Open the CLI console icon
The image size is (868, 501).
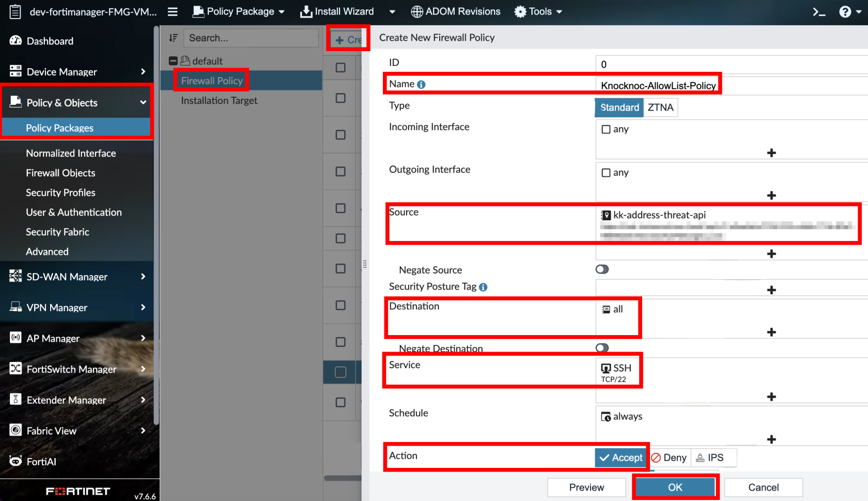tap(819, 11)
